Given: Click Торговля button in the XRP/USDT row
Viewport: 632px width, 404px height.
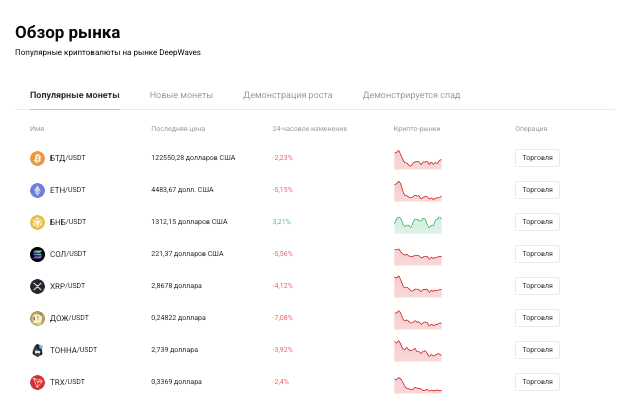Looking at the screenshot, I should pyautogui.click(x=537, y=286).
